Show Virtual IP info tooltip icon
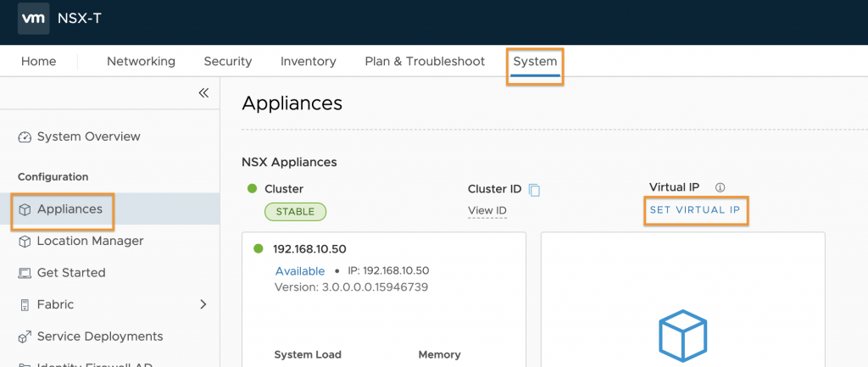Screen dimensions: 868x367 pos(720,187)
